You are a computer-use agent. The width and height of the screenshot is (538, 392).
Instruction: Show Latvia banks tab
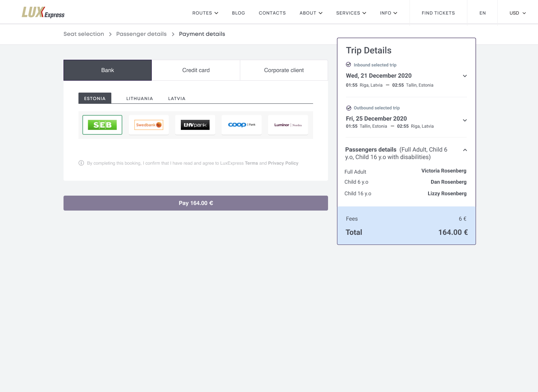coord(177,99)
